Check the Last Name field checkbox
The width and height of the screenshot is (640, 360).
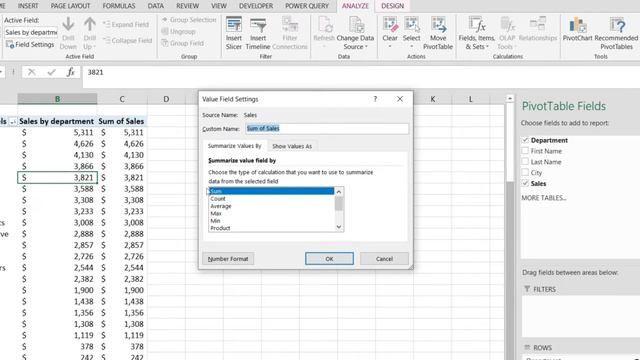tap(525, 162)
